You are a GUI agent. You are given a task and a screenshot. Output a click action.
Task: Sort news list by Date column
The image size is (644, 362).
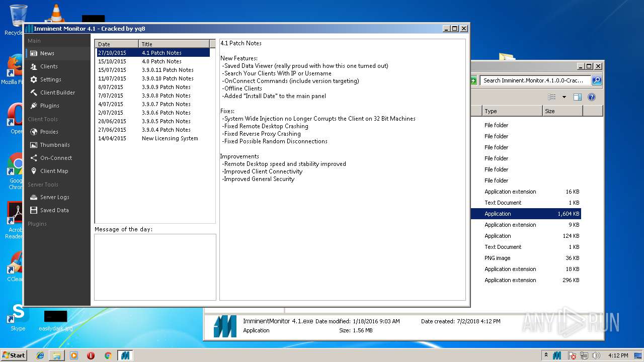[x=117, y=44]
